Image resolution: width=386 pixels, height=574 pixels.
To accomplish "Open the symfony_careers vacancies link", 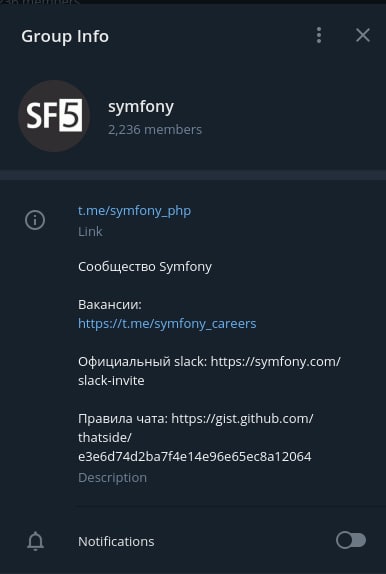I will point(167,324).
